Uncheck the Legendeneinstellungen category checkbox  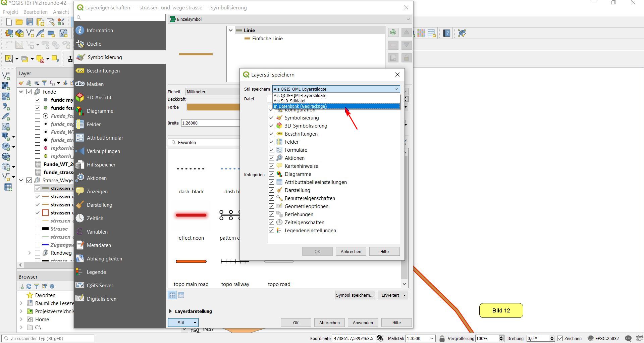pyautogui.click(x=271, y=231)
